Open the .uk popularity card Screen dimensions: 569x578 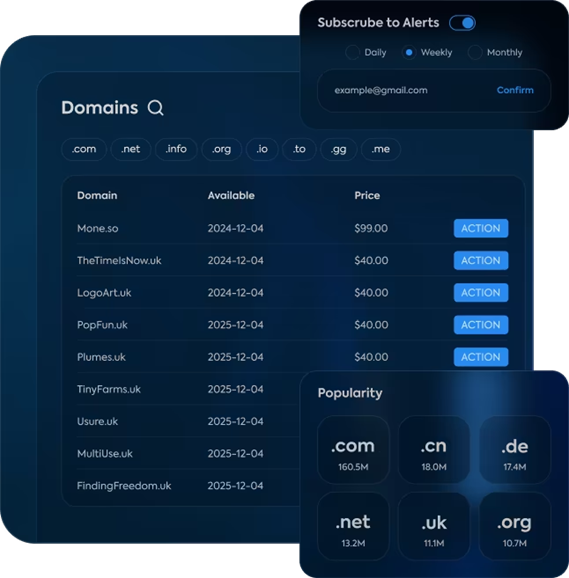(x=434, y=526)
